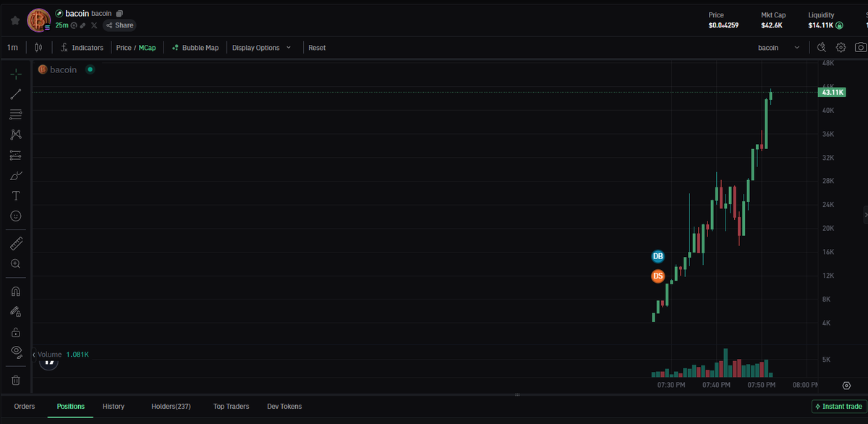Click the Price $0.0₄4259 value

[x=723, y=25]
